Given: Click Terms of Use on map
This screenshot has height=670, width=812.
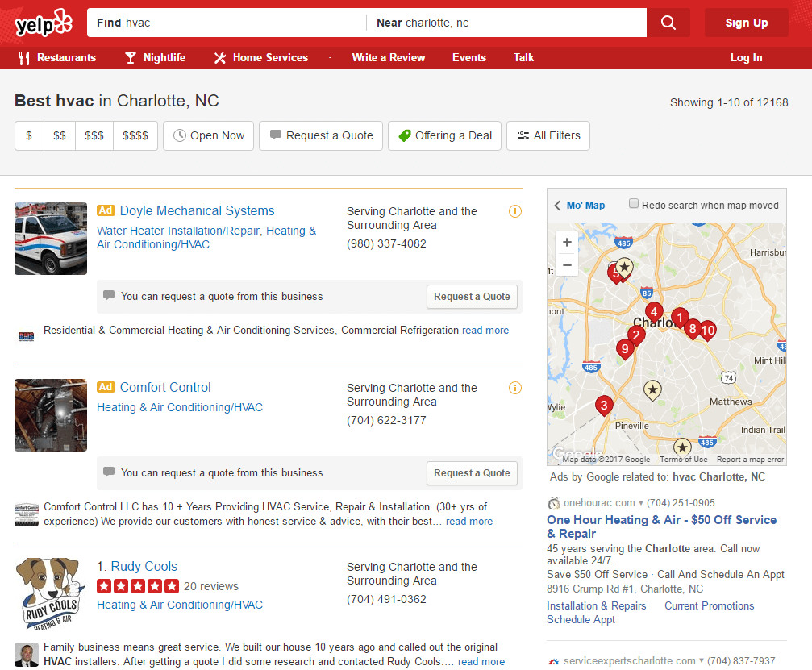Looking at the screenshot, I should click(x=684, y=460).
